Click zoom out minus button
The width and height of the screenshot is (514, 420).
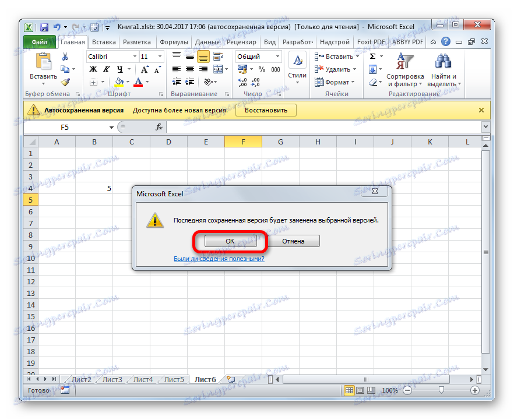point(407,390)
